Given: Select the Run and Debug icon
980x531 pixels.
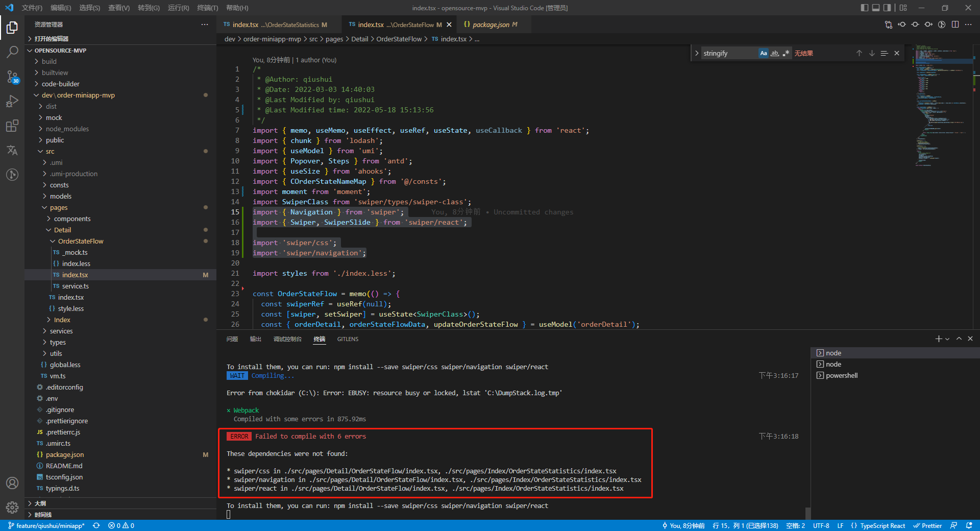Looking at the screenshot, I should coord(12,101).
